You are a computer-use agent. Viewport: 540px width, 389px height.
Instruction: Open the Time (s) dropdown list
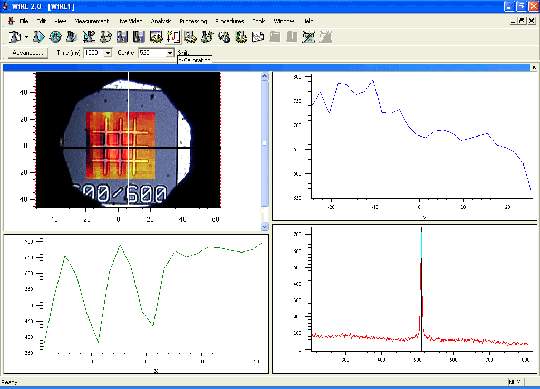point(108,53)
